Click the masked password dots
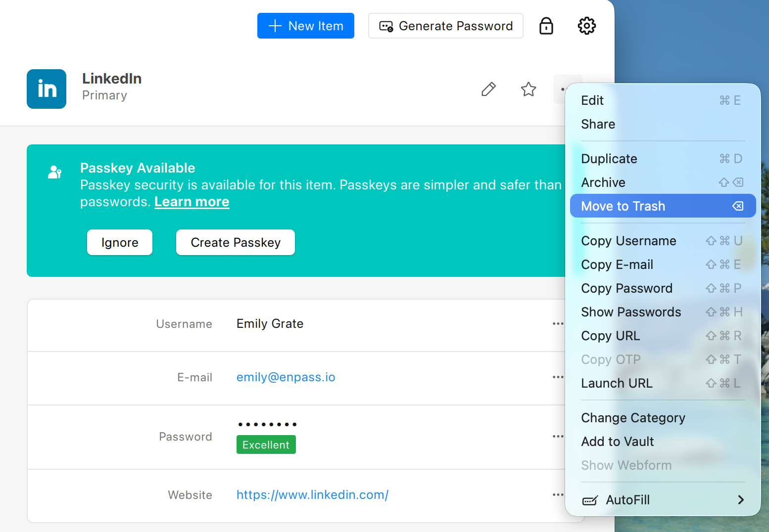769x532 pixels. pyautogui.click(x=267, y=424)
